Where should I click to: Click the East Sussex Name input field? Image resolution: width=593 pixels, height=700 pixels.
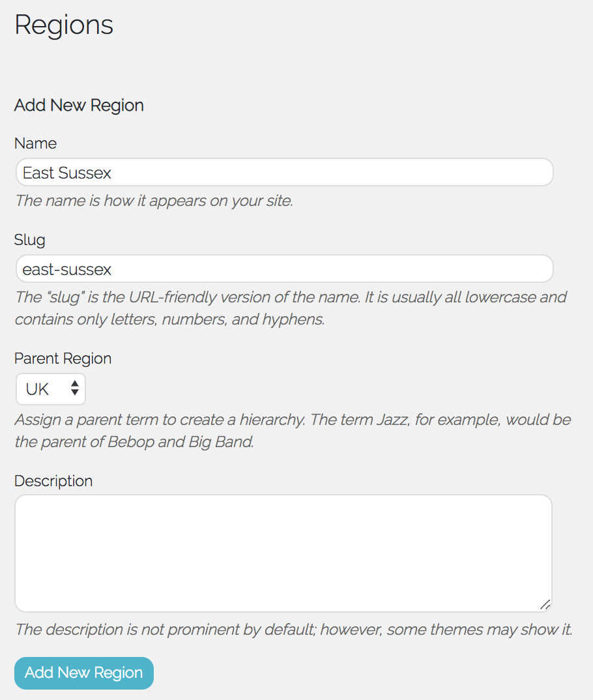pyautogui.click(x=284, y=173)
